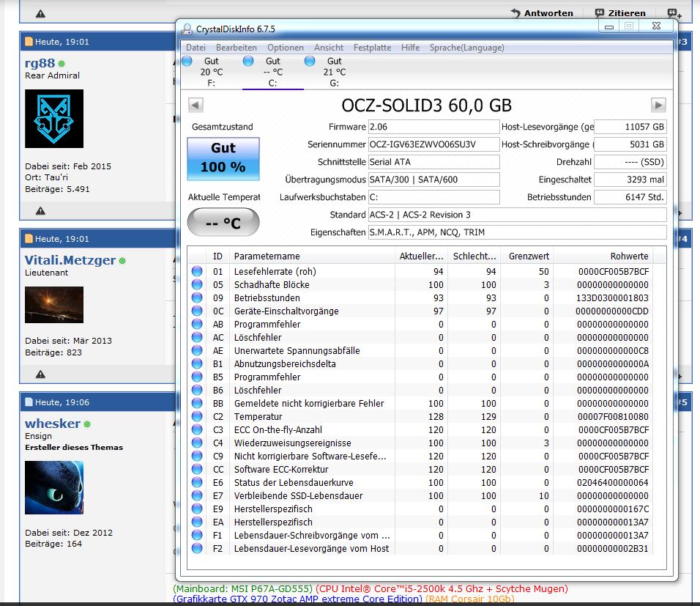Click status icon of Status der Lebensdauerkurve row
Screen dimensions: 700x606
[197, 482]
